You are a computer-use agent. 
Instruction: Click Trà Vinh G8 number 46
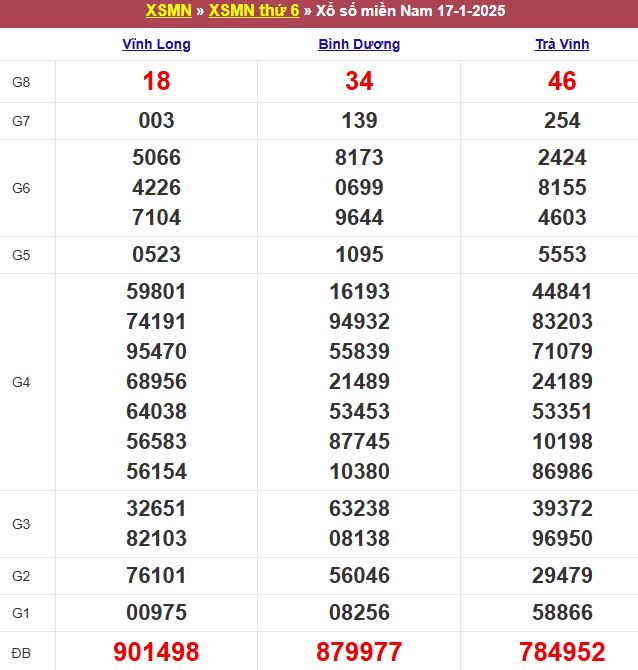pos(562,81)
